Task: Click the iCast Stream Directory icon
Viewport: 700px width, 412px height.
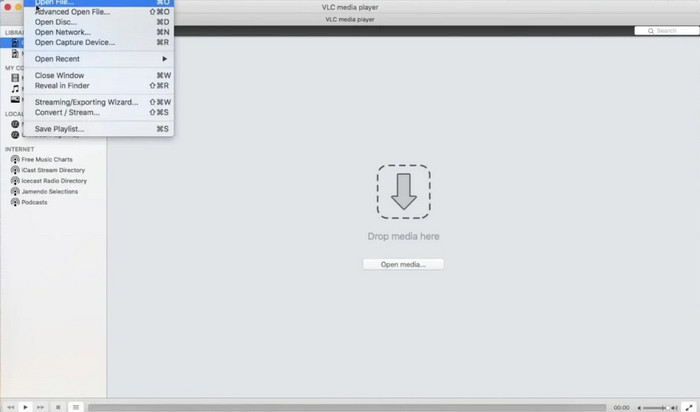Action: (x=15, y=170)
